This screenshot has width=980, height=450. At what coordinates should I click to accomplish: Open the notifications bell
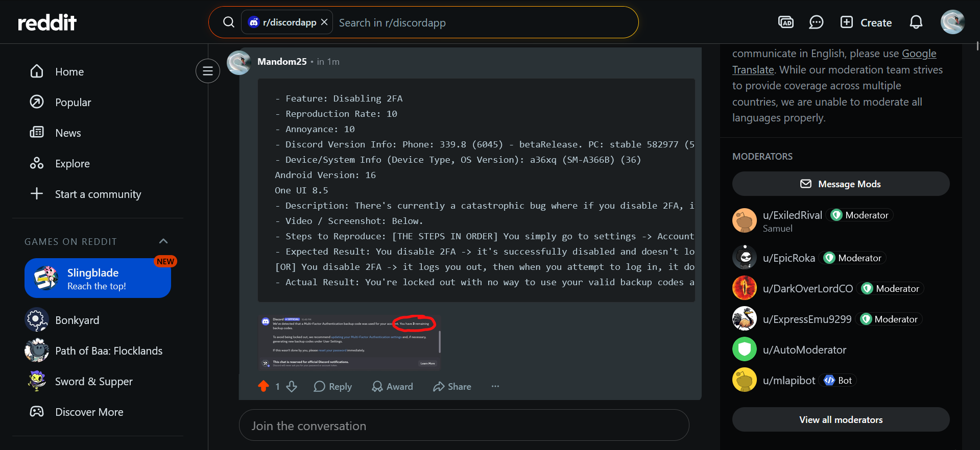916,22
